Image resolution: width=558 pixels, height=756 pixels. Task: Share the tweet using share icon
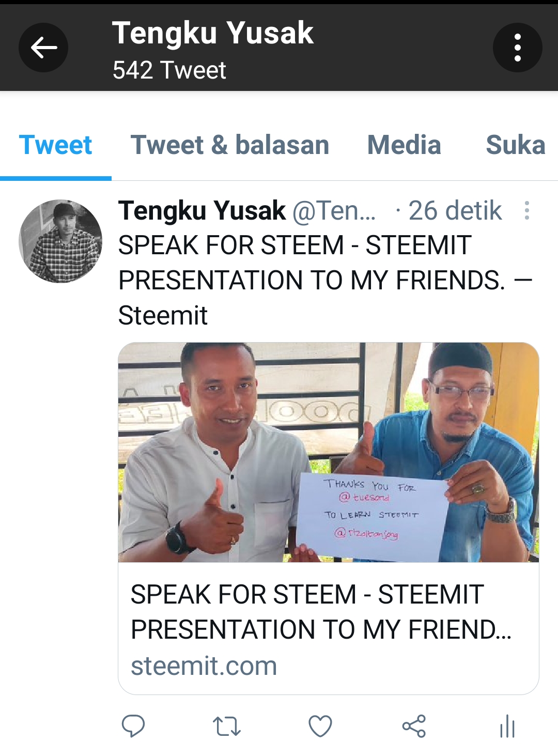pyautogui.click(x=414, y=726)
